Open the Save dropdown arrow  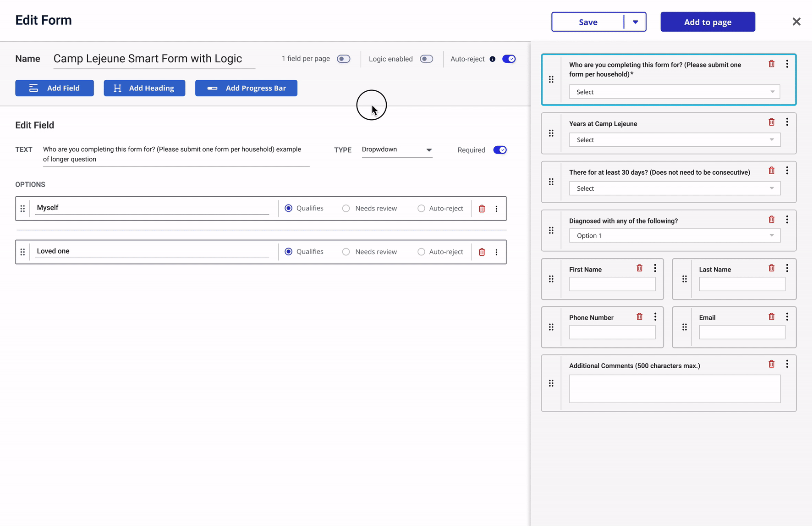(635, 22)
